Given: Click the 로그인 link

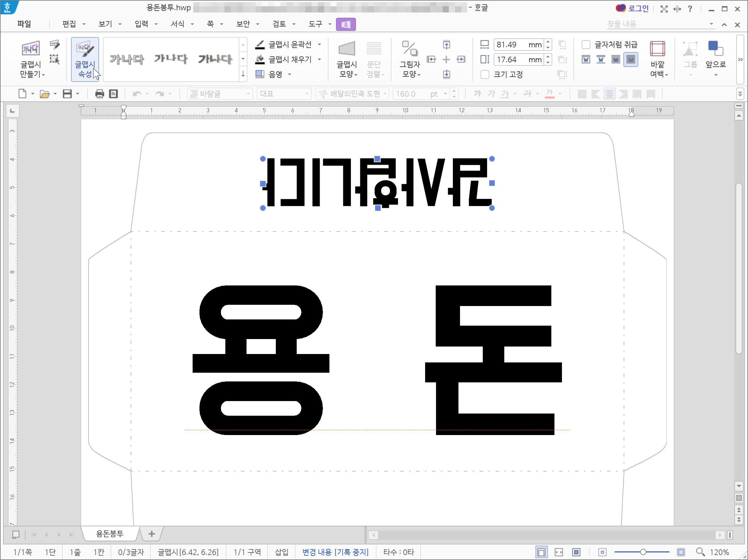Looking at the screenshot, I should click(638, 8).
